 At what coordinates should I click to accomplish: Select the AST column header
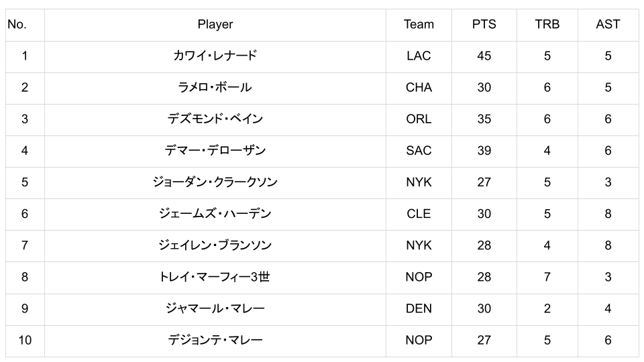tap(608, 25)
